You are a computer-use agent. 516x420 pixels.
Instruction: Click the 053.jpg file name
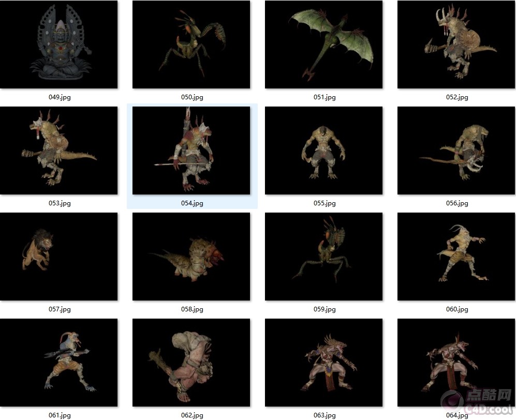click(60, 203)
